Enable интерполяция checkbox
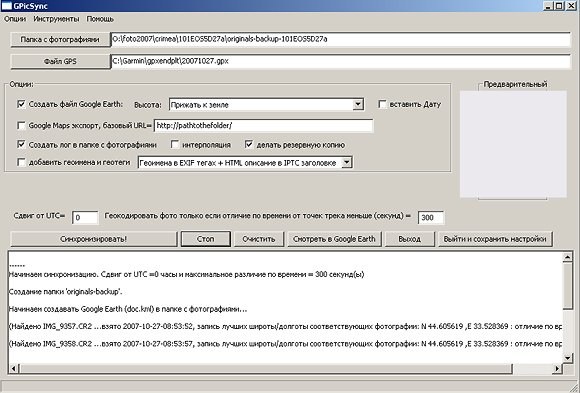Image resolution: width=580 pixels, height=393 pixels. tap(175, 144)
